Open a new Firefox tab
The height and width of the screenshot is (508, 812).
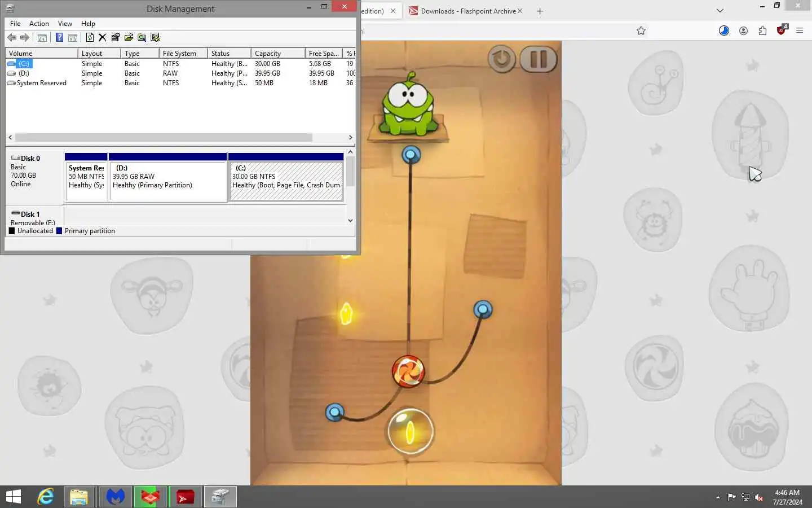540,11
